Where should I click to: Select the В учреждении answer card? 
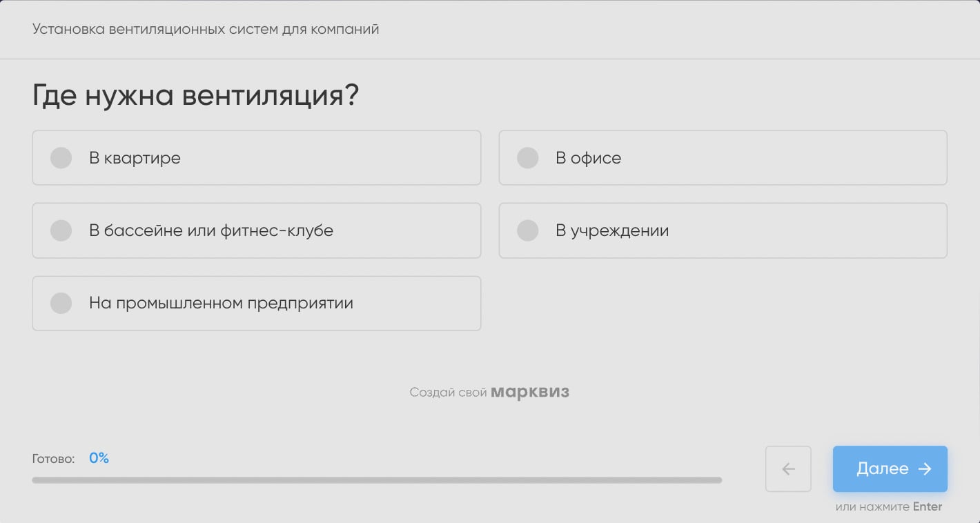(723, 230)
